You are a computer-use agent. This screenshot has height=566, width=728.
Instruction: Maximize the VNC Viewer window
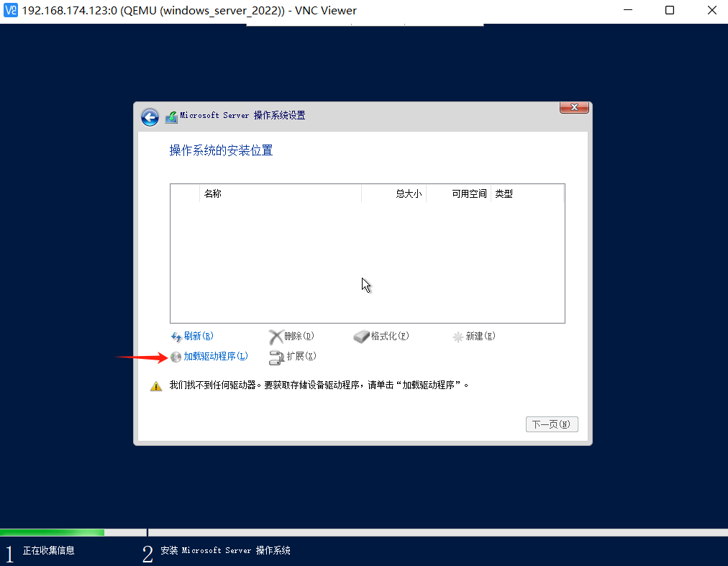pyautogui.click(x=670, y=10)
